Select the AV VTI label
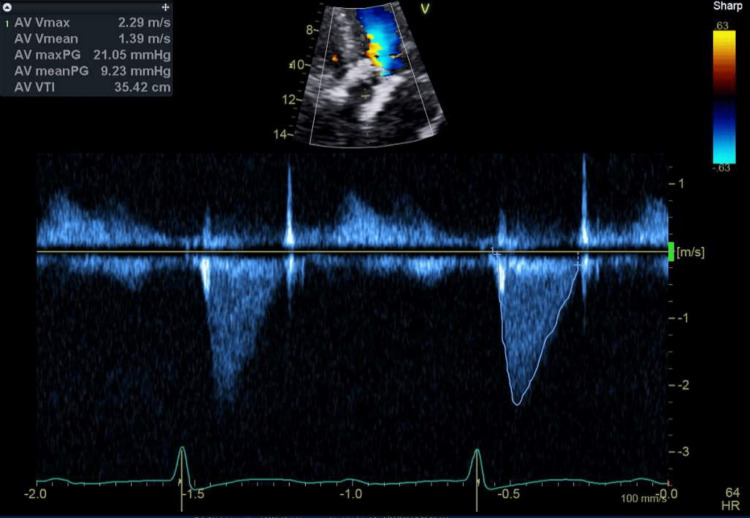This screenshot has width=750, height=518. (x=35, y=88)
